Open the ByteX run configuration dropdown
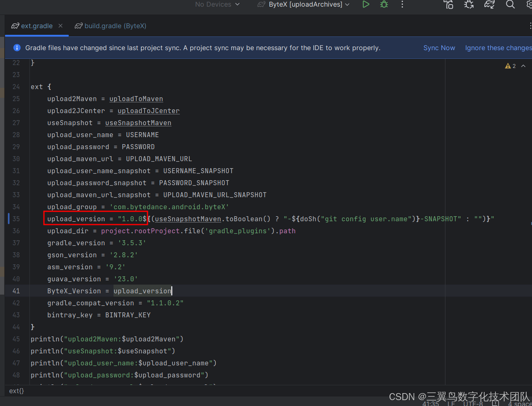The height and width of the screenshot is (406, 532). pos(303,5)
